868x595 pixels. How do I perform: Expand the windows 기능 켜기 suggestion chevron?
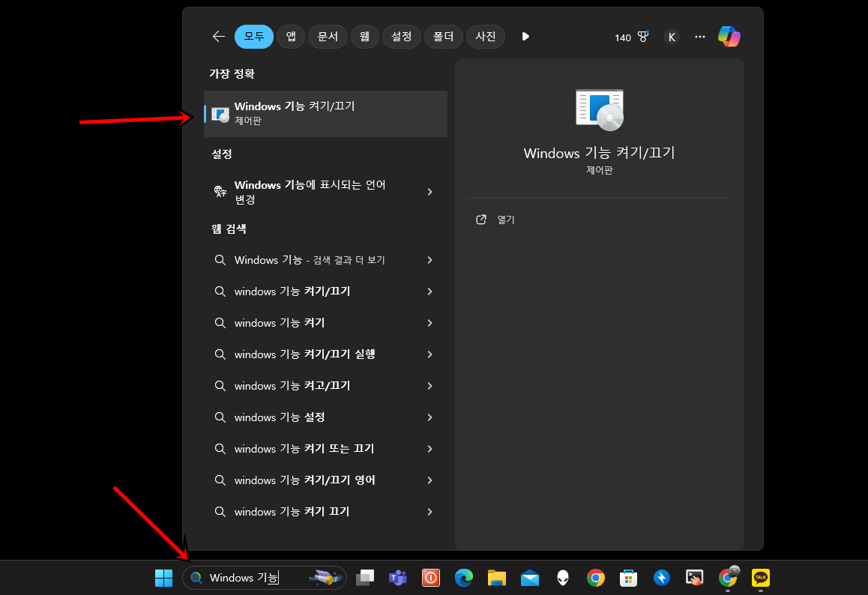[430, 323]
